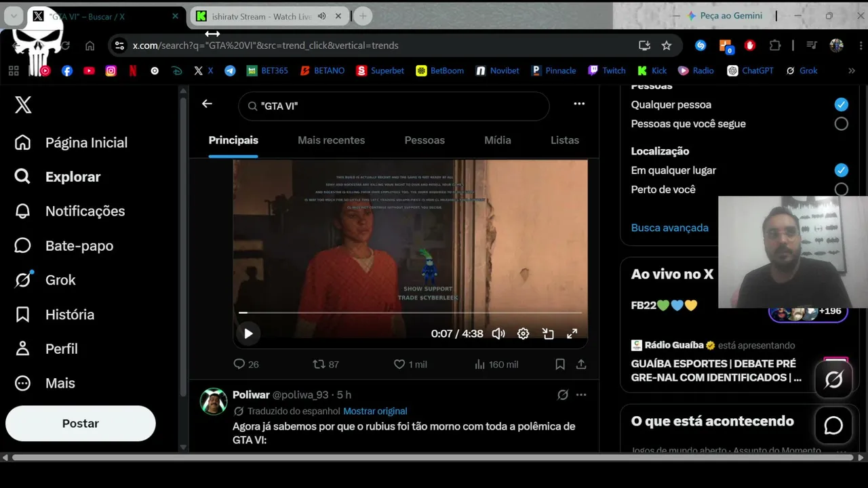The height and width of the screenshot is (488, 868).
Task: Click the "GTA VI" search field
Action: (x=393, y=106)
